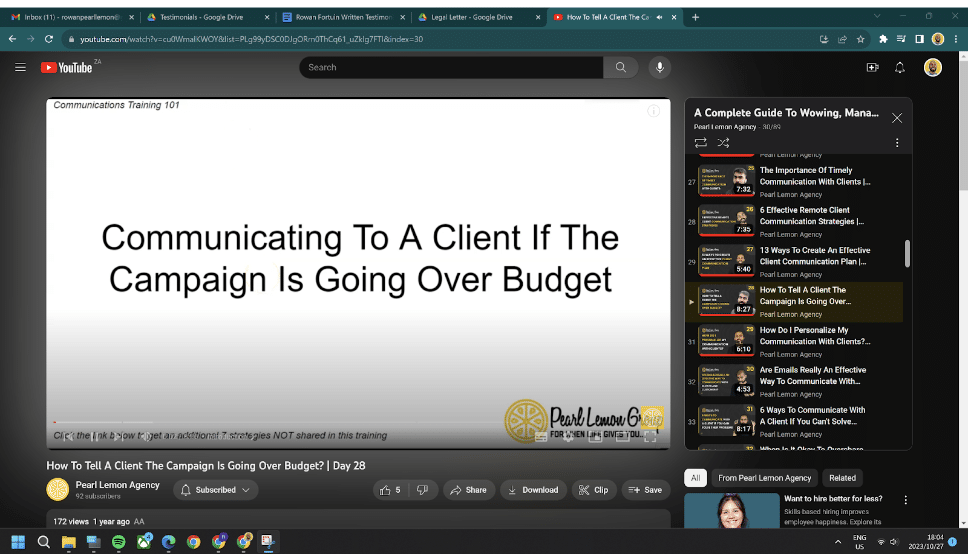Open options for 'Want to hire better' ad
This screenshot has height=554, width=974.
[x=906, y=500]
